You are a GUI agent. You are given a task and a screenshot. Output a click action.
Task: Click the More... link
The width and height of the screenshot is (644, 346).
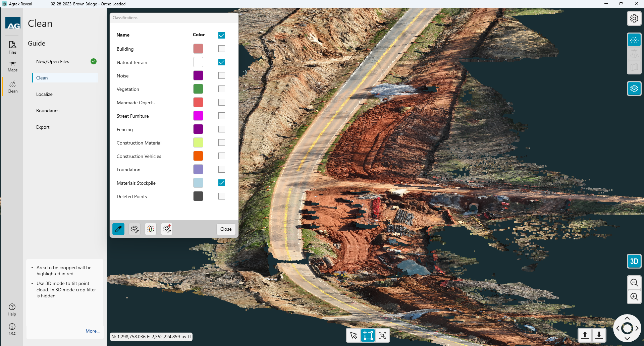click(x=92, y=331)
